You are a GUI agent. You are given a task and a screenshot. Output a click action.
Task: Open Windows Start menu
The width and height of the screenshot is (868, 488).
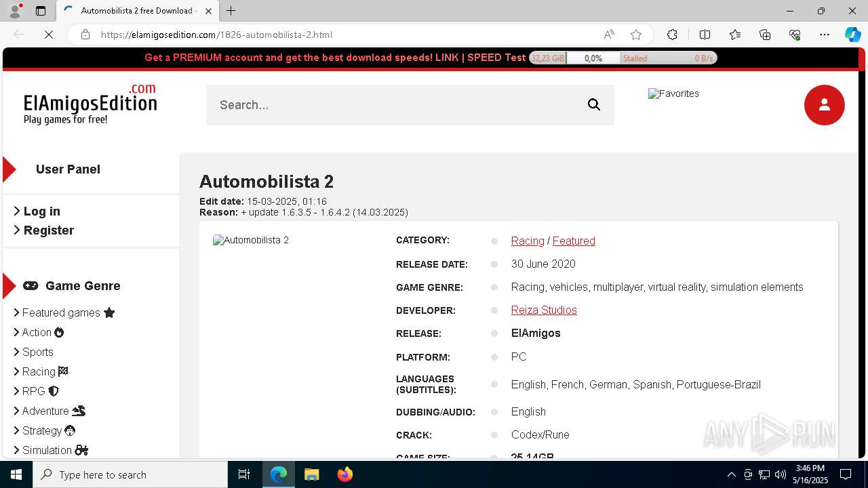16,474
